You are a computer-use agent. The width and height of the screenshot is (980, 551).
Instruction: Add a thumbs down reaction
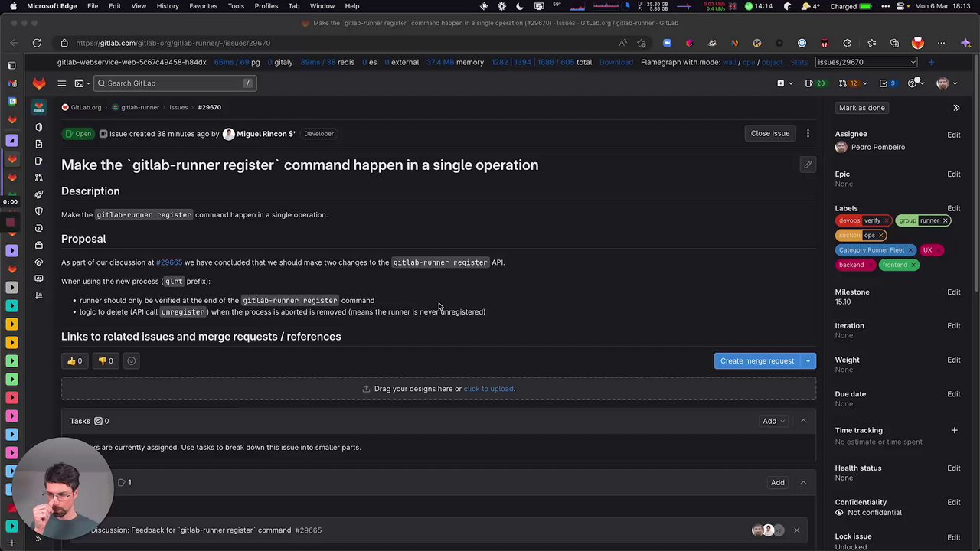pos(106,360)
